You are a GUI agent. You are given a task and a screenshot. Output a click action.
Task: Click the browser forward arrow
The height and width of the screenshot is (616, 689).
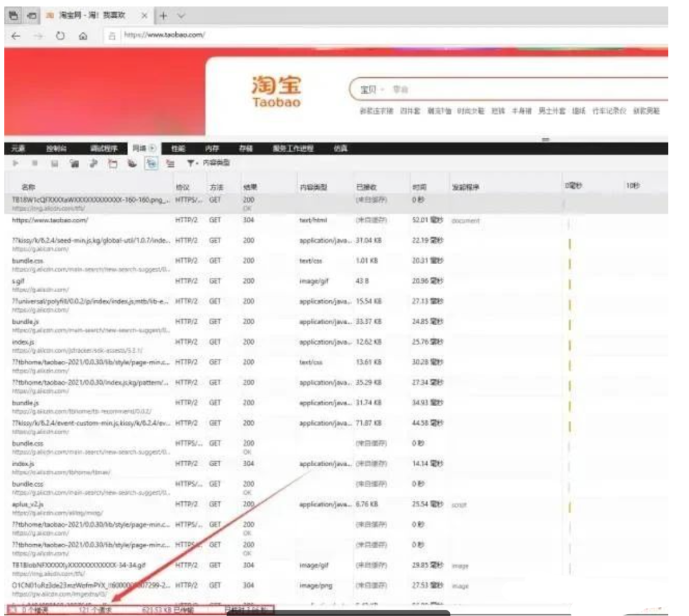coord(38,36)
